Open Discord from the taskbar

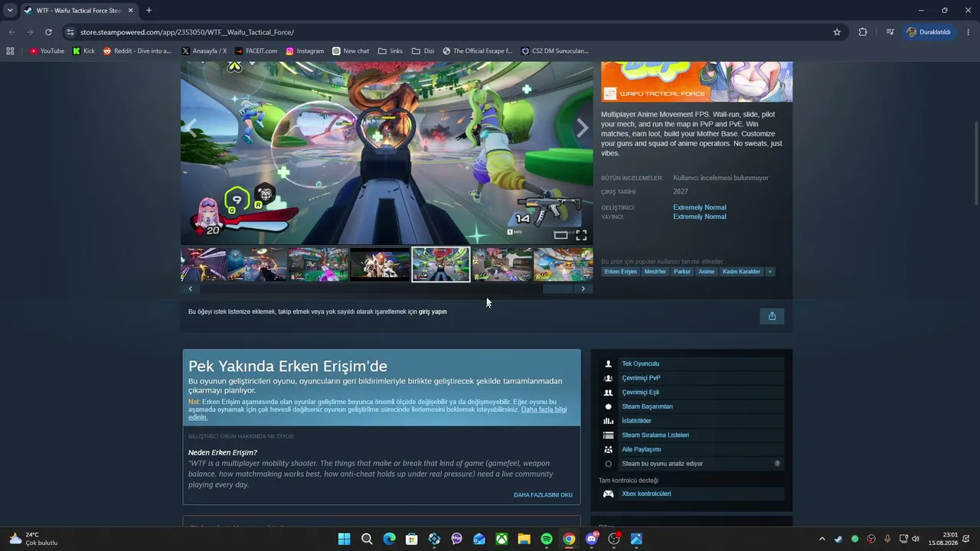tap(591, 539)
